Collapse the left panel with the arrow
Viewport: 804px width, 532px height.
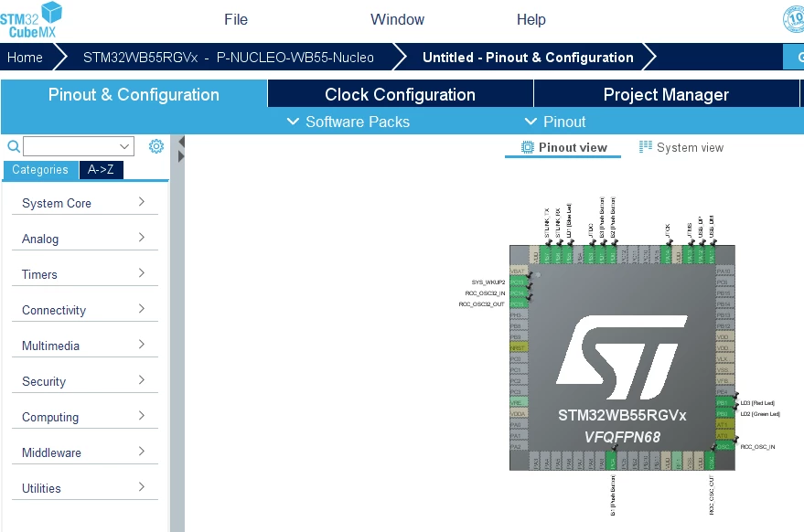click(181, 142)
